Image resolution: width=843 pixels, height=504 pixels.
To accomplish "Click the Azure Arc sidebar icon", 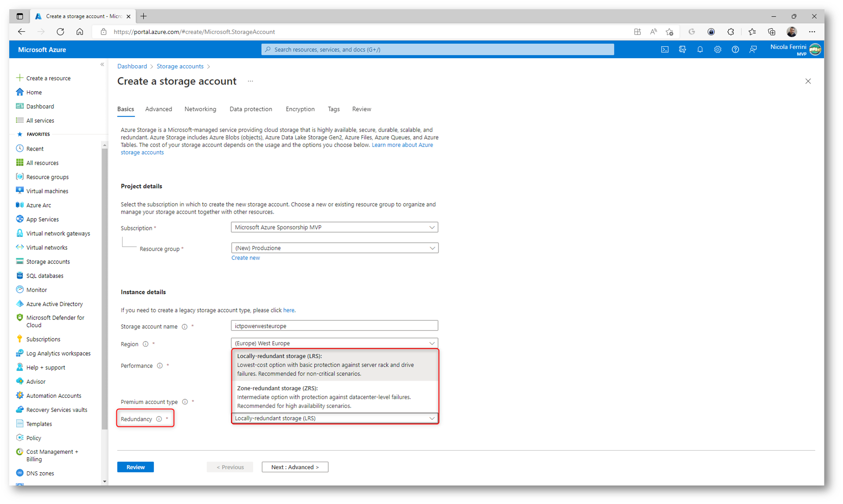I will click(19, 205).
